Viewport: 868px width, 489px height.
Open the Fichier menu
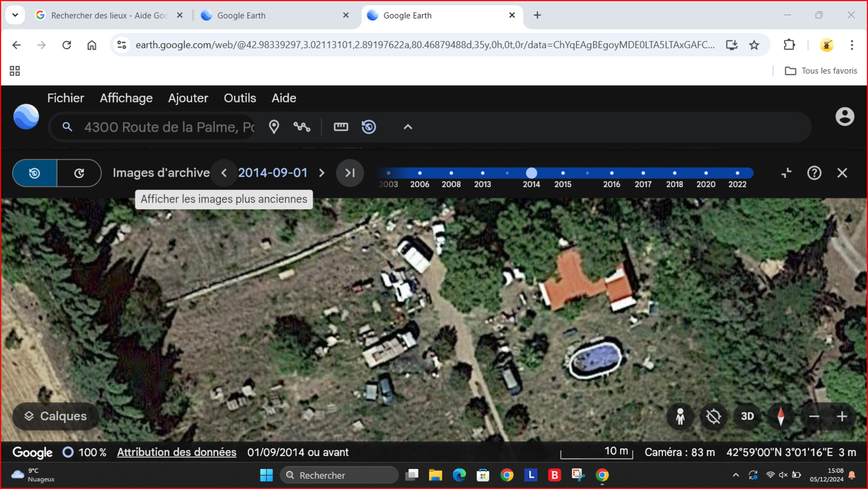(x=66, y=98)
